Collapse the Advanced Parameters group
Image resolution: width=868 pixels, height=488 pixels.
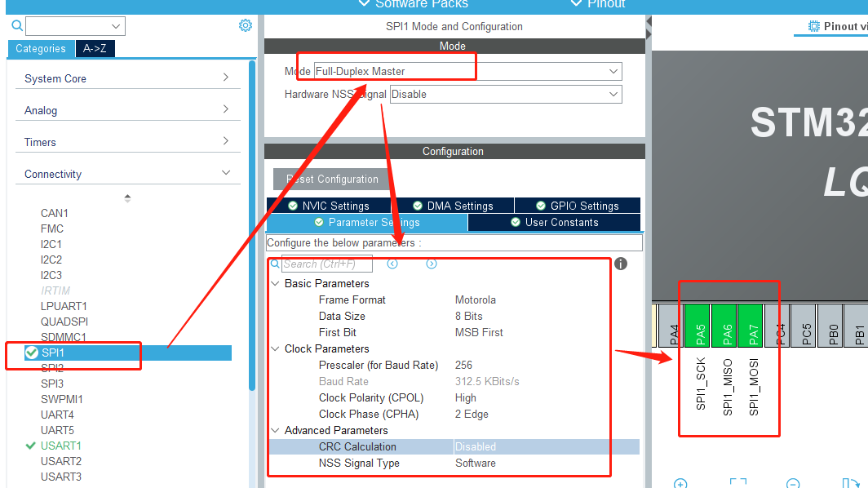275,430
